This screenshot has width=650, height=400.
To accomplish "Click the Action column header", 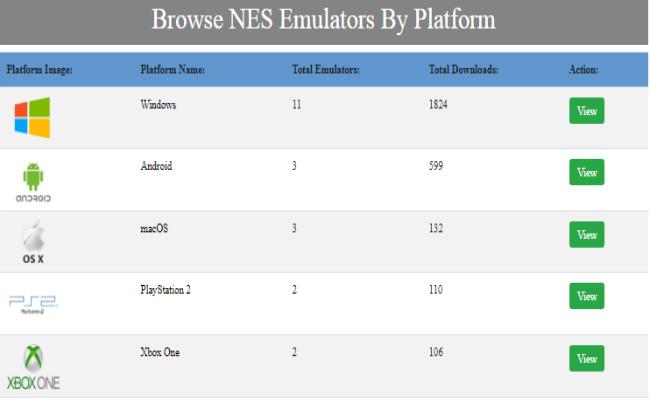I will click(x=584, y=69).
